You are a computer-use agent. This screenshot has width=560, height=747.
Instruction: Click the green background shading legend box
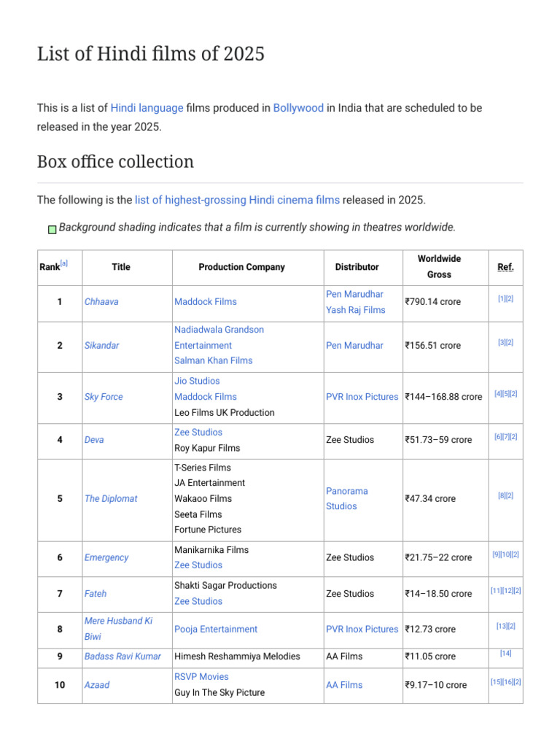[52, 229]
